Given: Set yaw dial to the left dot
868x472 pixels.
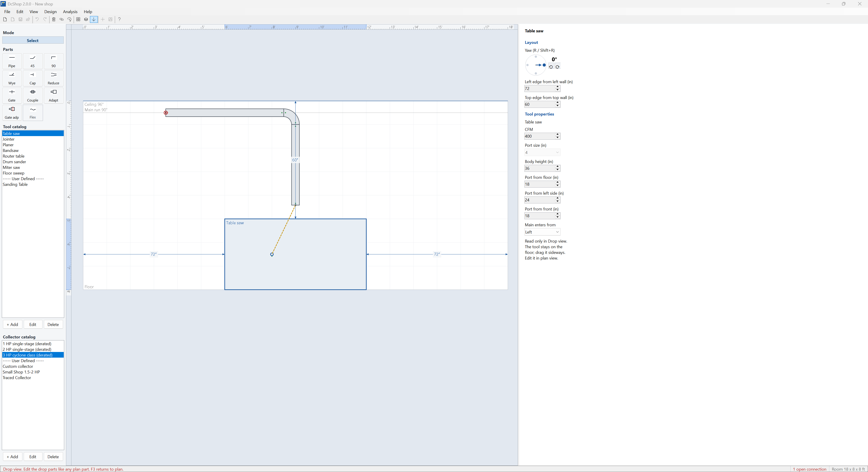Looking at the screenshot, I should coord(527,65).
